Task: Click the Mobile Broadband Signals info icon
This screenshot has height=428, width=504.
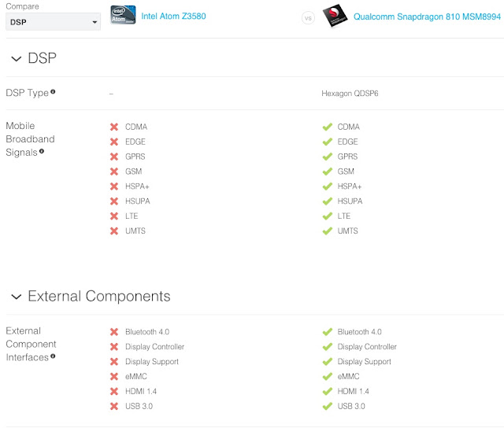Action: [42, 151]
